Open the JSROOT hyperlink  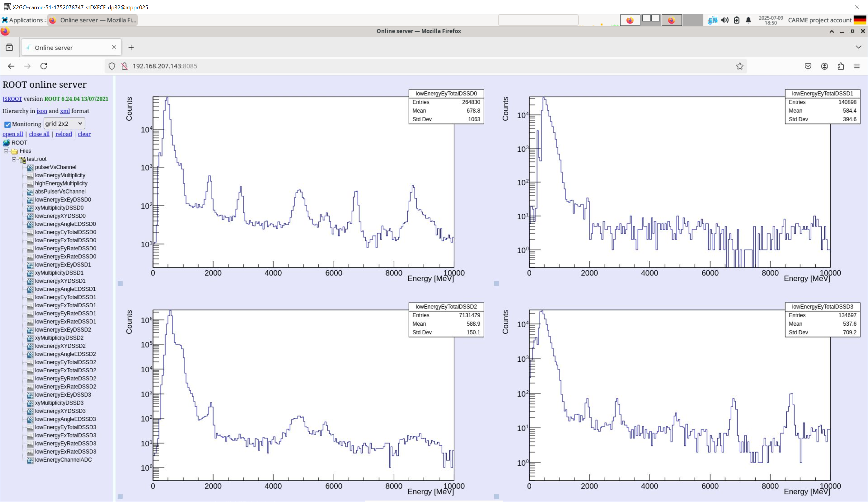point(12,99)
